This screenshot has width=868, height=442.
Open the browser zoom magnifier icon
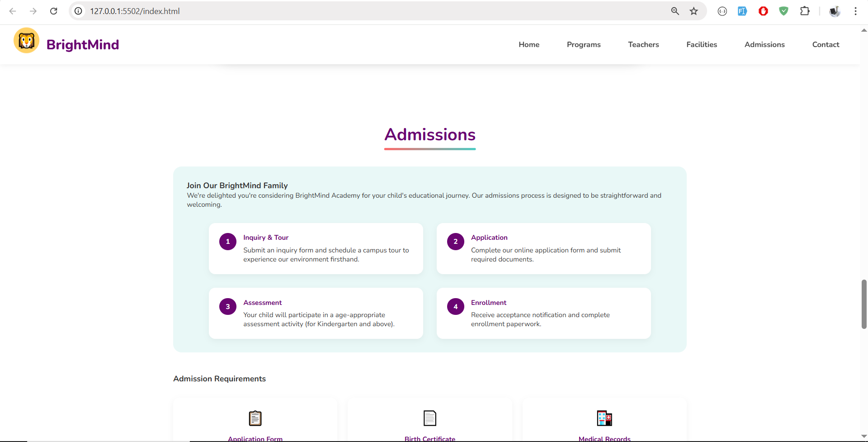pyautogui.click(x=675, y=11)
